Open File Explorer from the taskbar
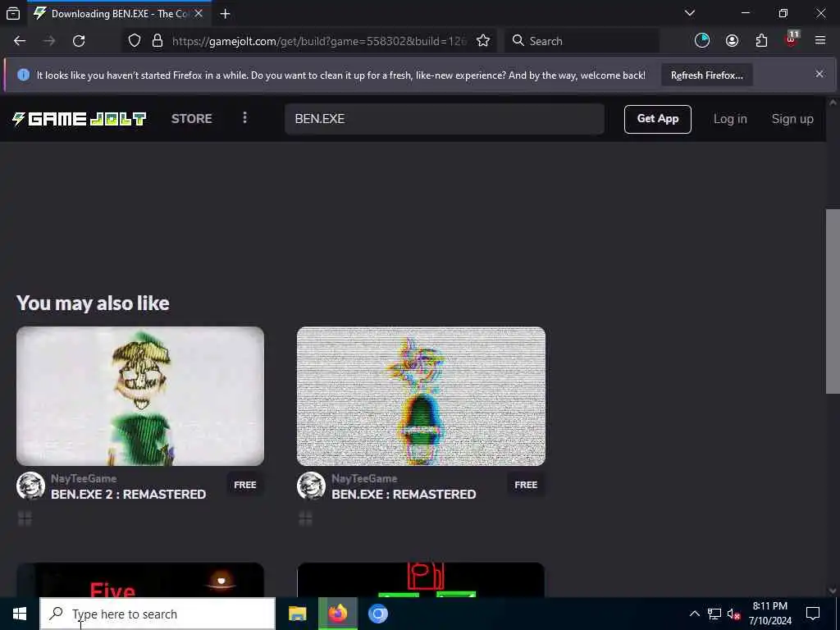The height and width of the screenshot is (630, 840). coord(297,614)
